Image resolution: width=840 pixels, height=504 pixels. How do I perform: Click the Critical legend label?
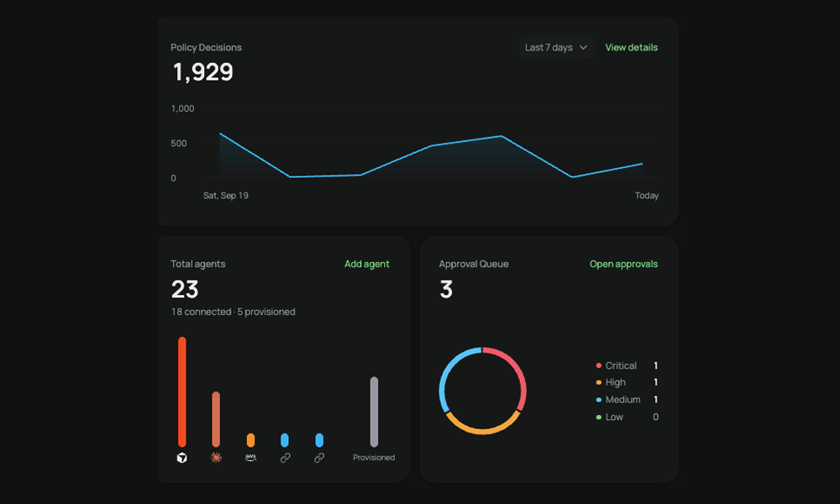pyautogui.click(x=621, y=365)
